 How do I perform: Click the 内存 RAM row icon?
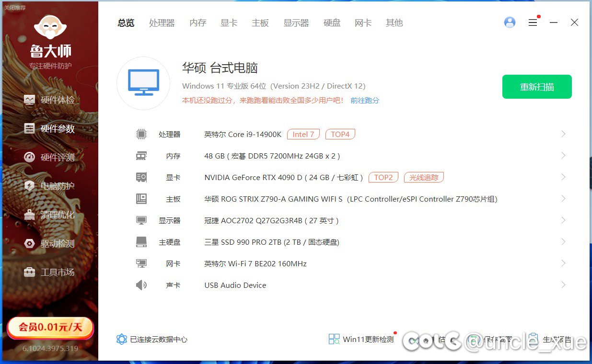tap(141, 156)
